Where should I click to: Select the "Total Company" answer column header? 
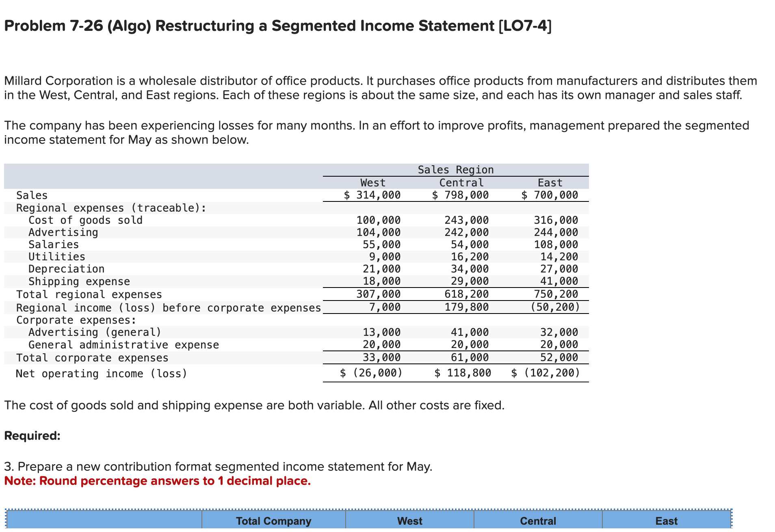tap(273, 521)
